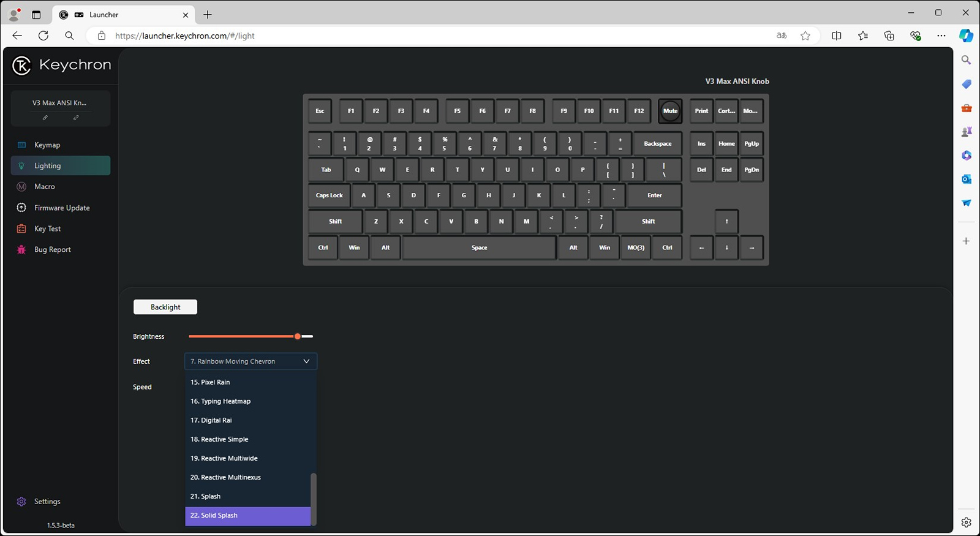Click the Key Test icon
The image size is (980, 536).
point(21,228)
